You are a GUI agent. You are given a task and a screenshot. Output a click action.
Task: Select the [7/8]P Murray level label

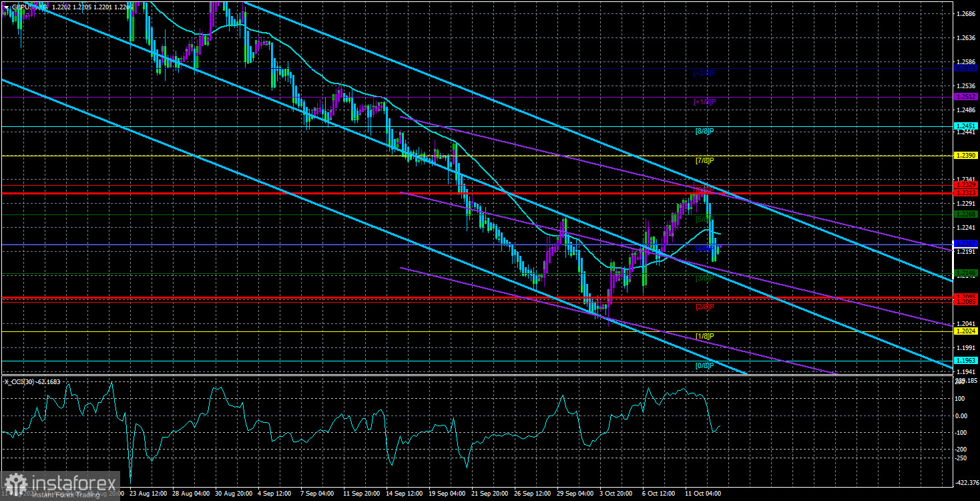704,160
